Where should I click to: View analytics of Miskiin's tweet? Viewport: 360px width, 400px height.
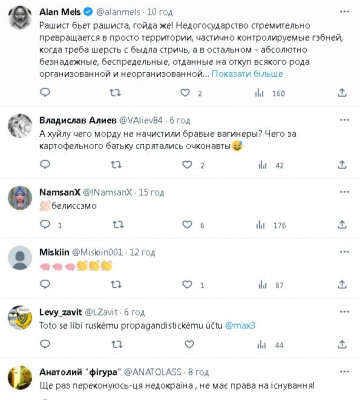(x=263, y=285)
